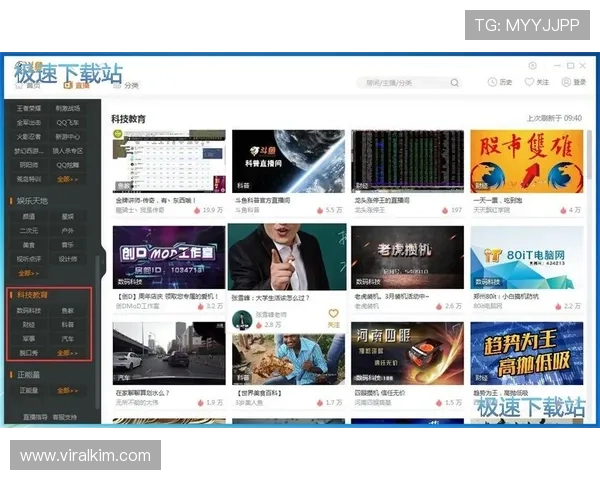Open the 创D MOD工作室 thumbnail
600x480 pixels.
pyautogui.click(x=169, y=257)
